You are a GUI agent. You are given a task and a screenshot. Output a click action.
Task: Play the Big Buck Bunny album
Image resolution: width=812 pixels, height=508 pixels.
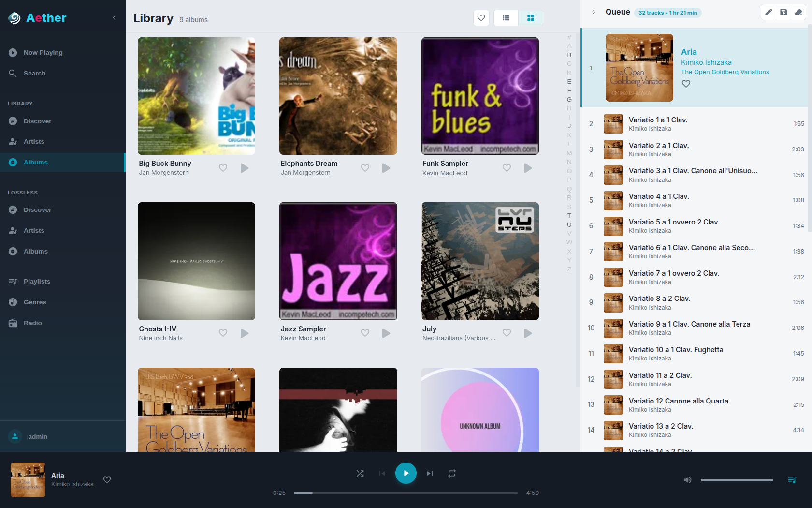point(245,168)
